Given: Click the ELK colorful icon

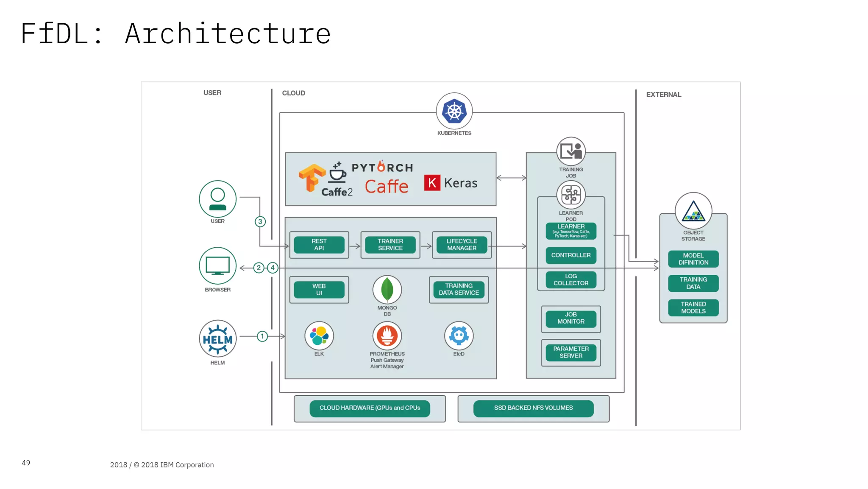Looking at the screenshot, I should (x=319, y=335).
